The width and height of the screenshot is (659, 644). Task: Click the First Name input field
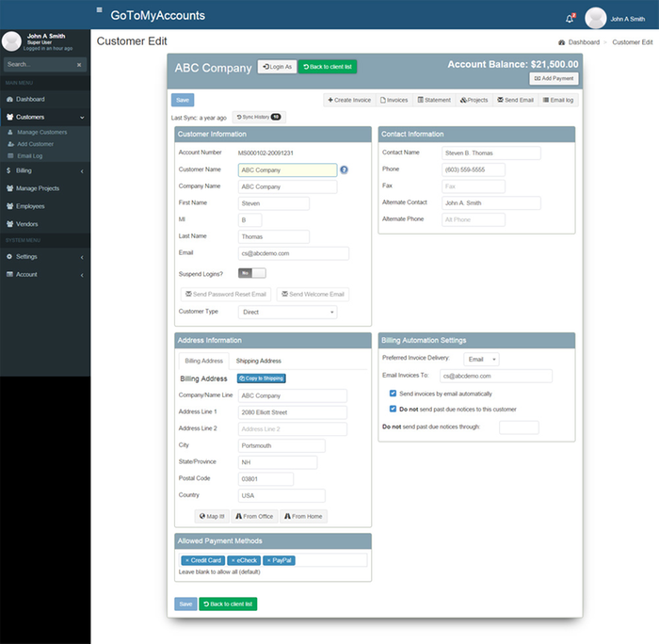tap(274, 203)
